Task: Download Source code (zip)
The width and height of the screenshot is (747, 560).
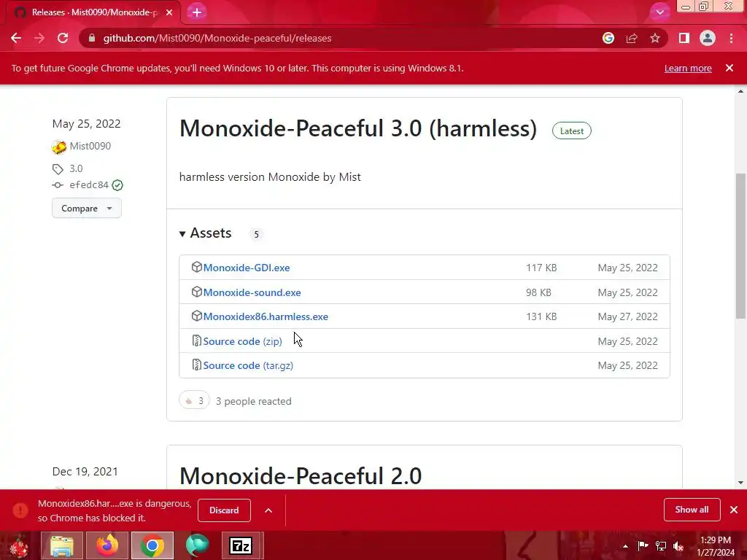Action: [x=242, y=341]
